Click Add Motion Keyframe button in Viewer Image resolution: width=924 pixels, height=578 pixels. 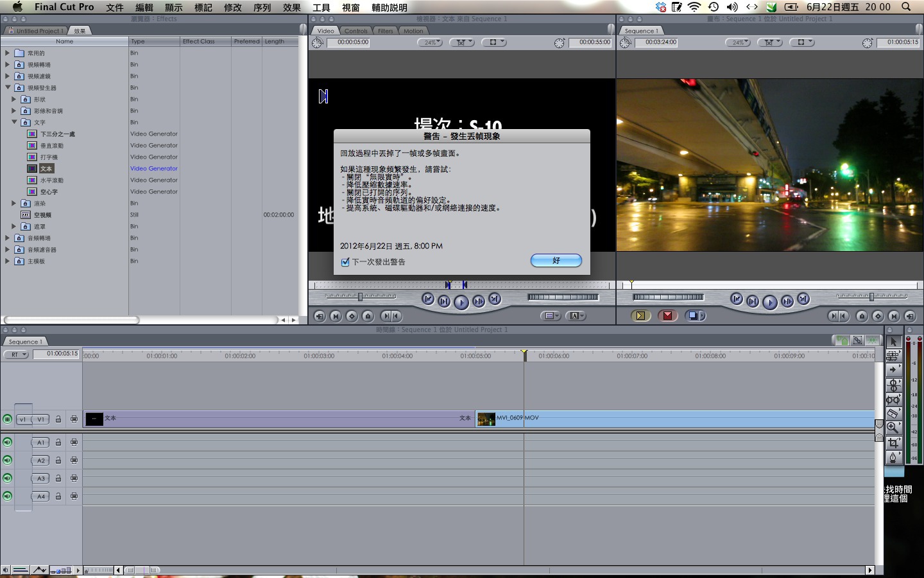point(352,316)
